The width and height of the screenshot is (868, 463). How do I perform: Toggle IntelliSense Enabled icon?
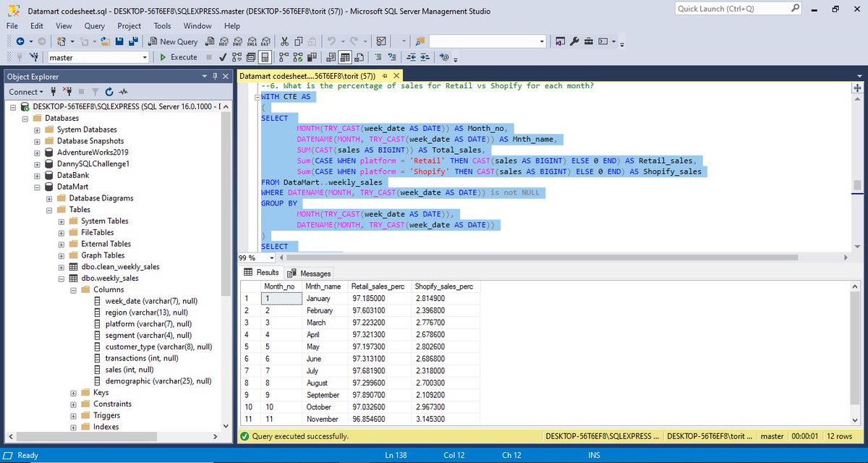(265, 57)
